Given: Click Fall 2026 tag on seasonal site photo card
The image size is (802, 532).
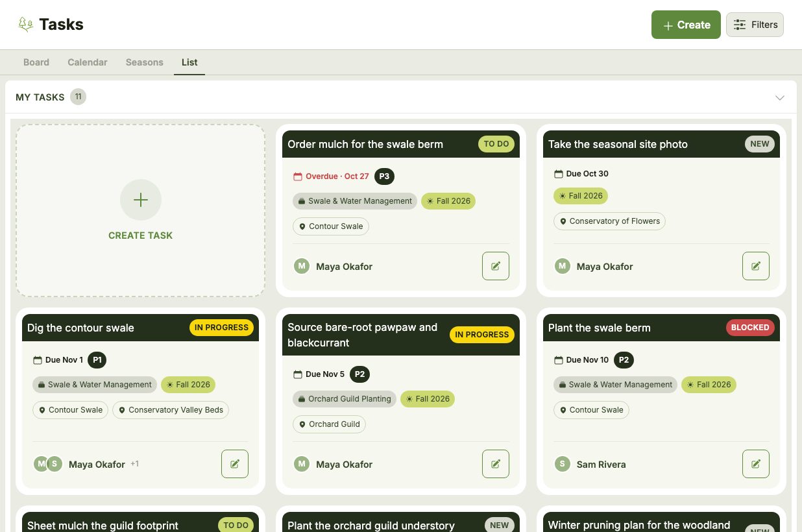Looking at the screenshot, I should point(581,196).
